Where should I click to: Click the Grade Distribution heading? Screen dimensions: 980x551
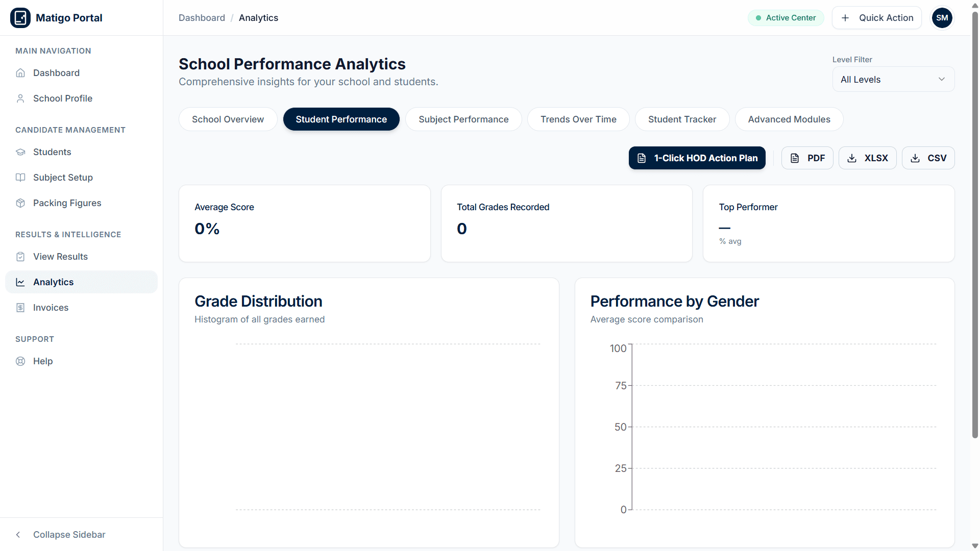pyautogui.click(x=258, y=302)
